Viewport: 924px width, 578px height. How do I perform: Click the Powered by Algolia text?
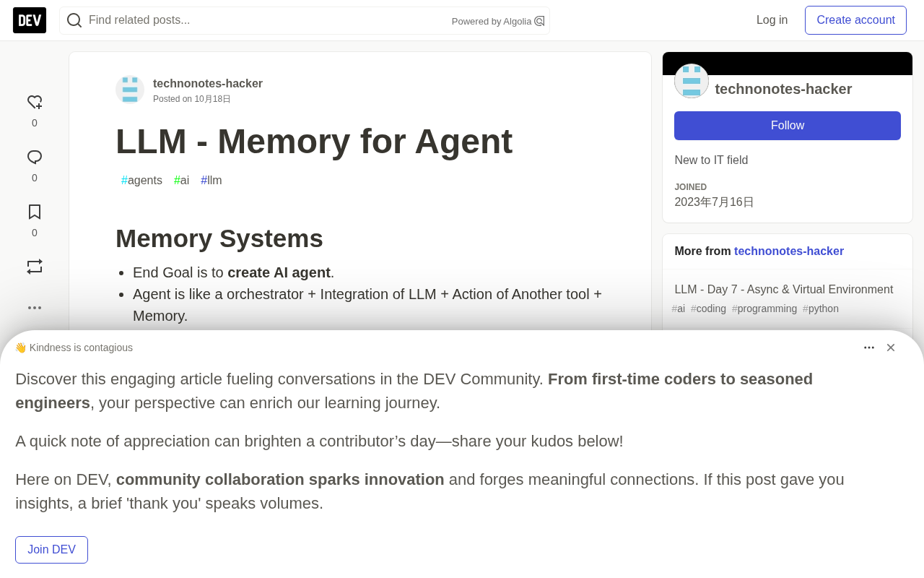[x=492, y=22]
